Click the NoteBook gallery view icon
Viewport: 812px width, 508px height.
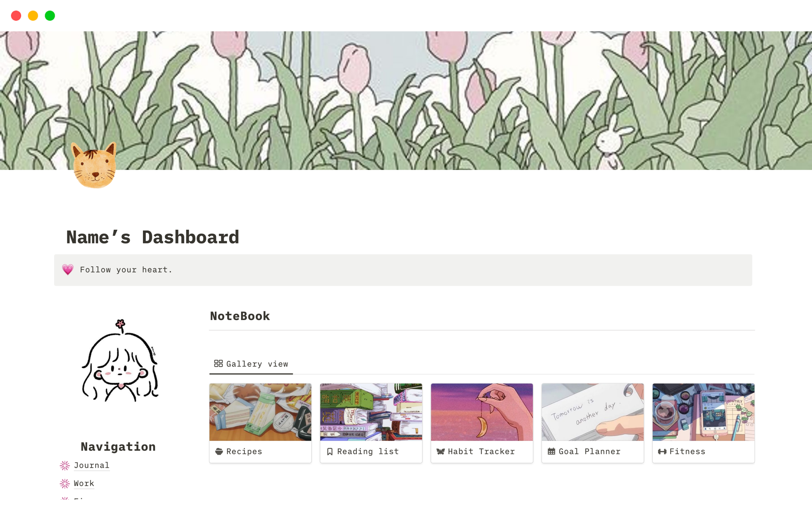coord(218,364)
